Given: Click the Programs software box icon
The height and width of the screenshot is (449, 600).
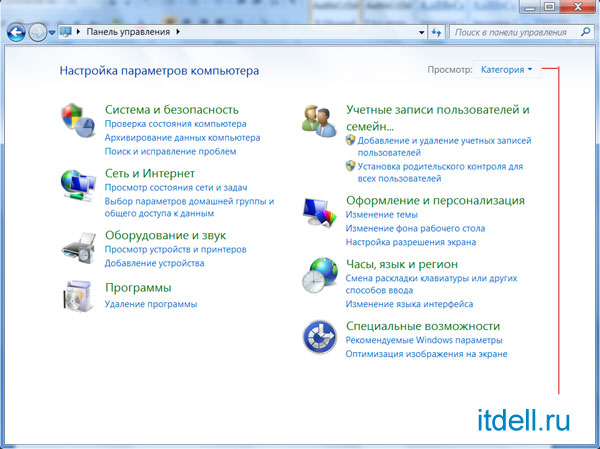Looking at the screenshot, I should tap(78, 296).
